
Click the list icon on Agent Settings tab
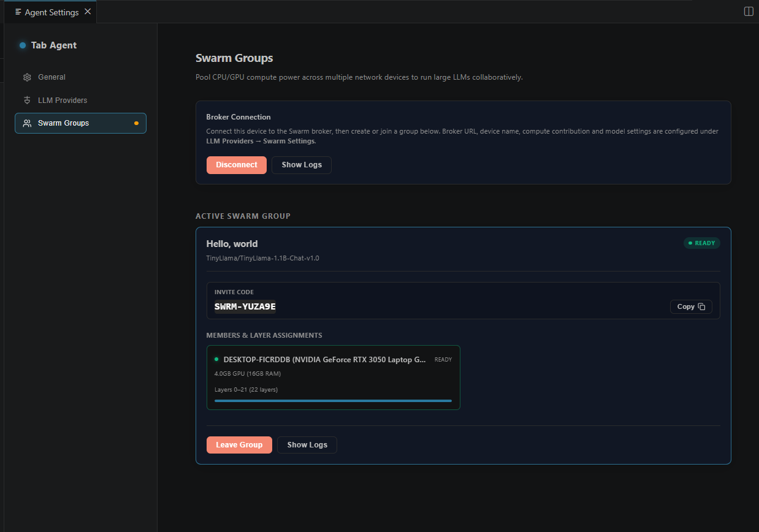[x=18, y=12]
